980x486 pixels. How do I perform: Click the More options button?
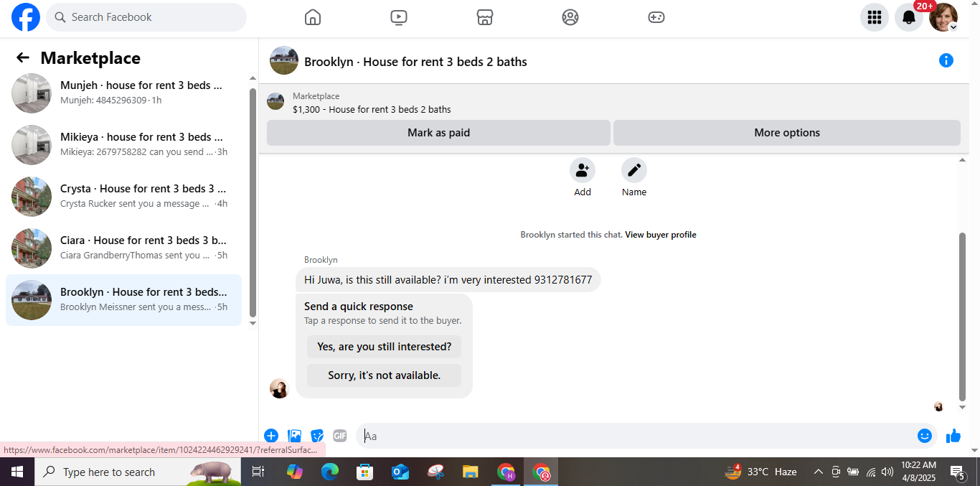(x=787, y=133)
